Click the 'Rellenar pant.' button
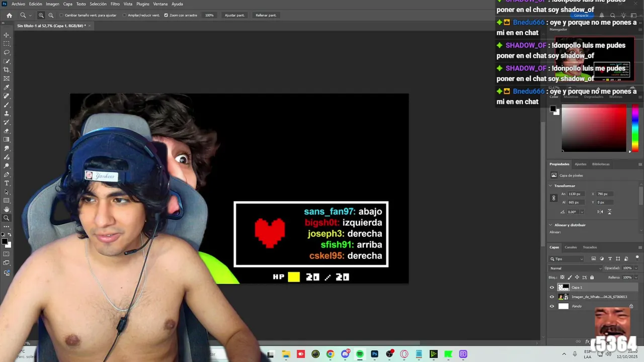 pos(266,16)
